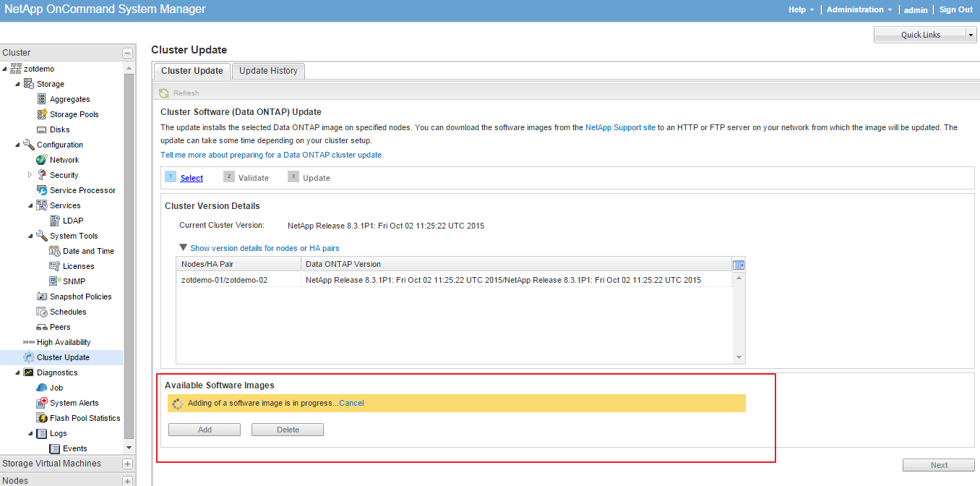Expand the Storage Virtual Machines panel
Viewport: 980px width, 486px height.
pos(128,464)
